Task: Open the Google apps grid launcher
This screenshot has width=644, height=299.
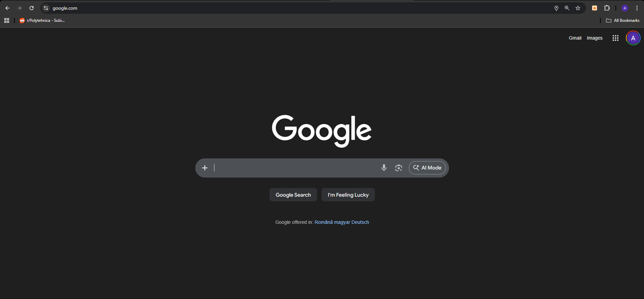Action: click(x=615, y=38)
